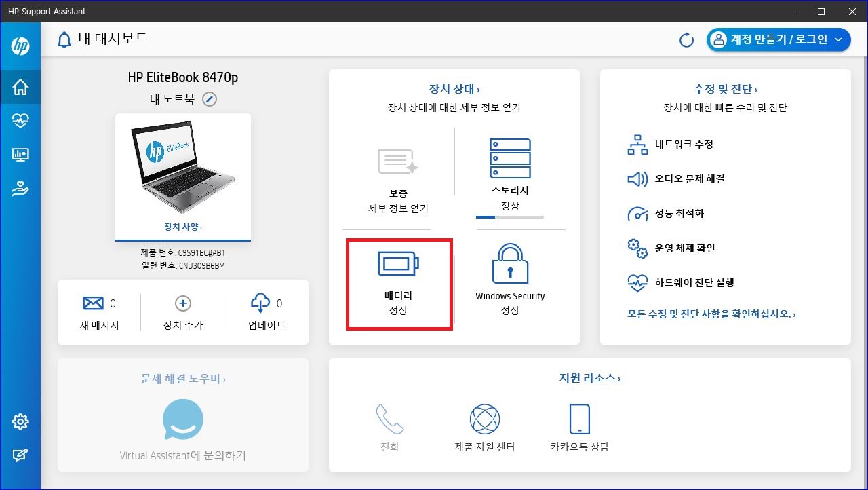Click the 오디오 문제 해결 speaker icon
Viewport: 868px width, 490px height.
637,179
